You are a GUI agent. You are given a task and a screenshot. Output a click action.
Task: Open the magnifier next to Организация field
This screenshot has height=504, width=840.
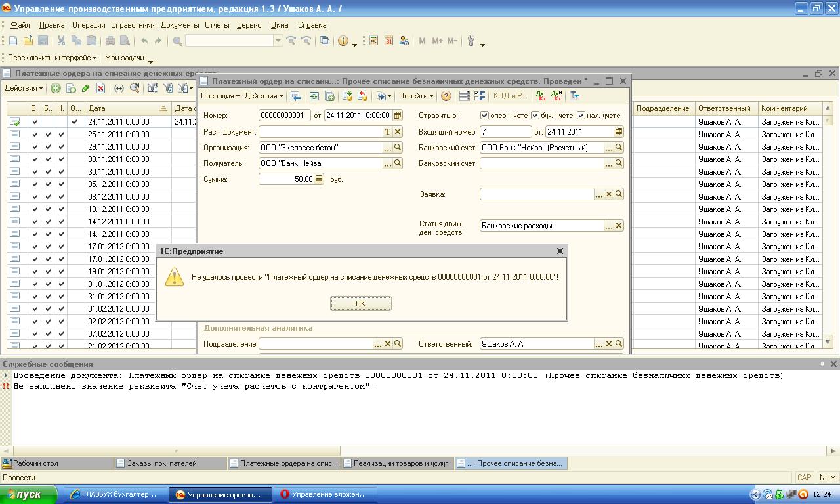click(398, 148)
